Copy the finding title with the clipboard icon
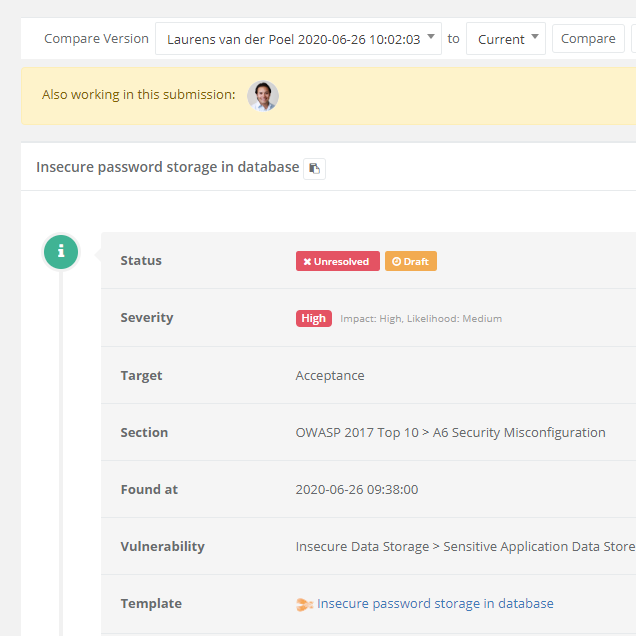 (314, 168)
